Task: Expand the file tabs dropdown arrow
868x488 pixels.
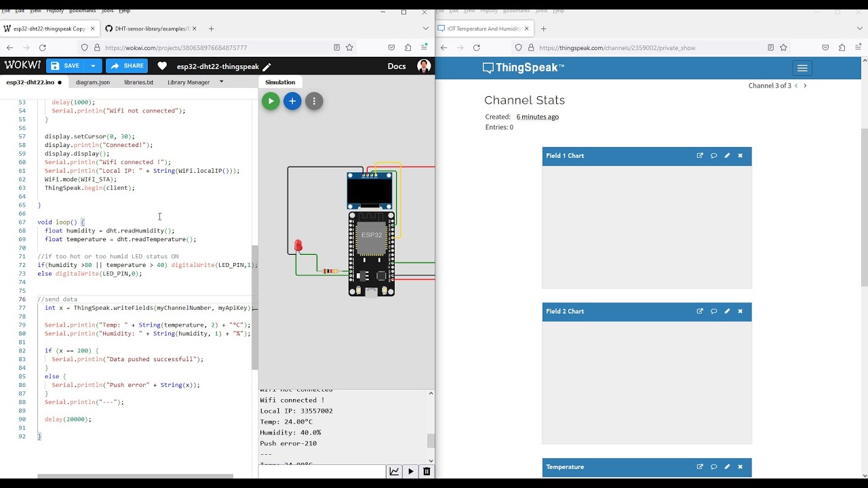Action: pyautogui.click(x=221, y=82)
